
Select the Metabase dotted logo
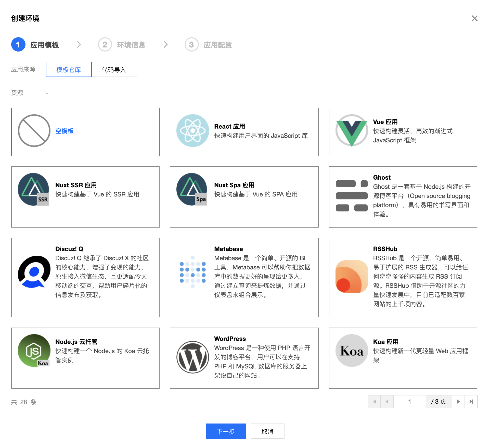coord(192,272)
